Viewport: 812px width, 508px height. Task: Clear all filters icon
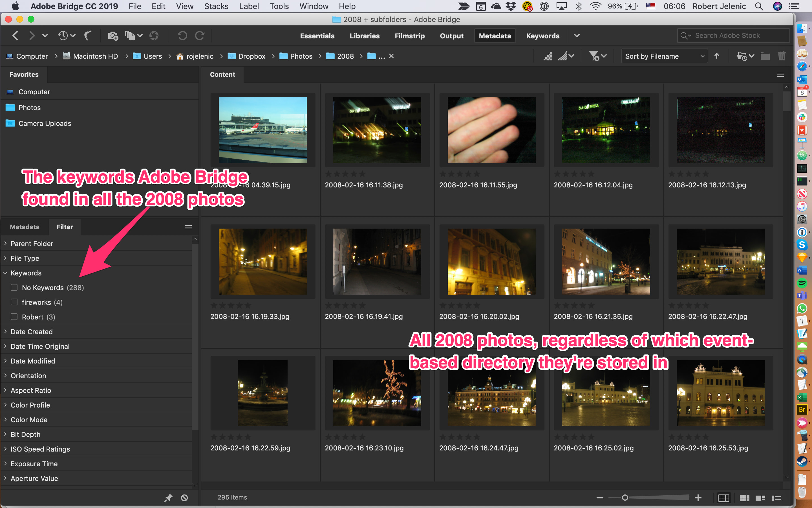[184, 498]
